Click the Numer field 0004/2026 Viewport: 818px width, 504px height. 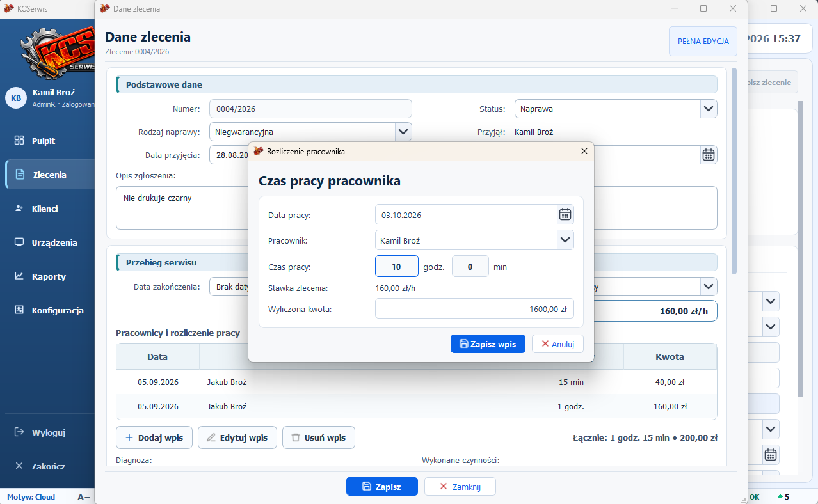[310, 109]
